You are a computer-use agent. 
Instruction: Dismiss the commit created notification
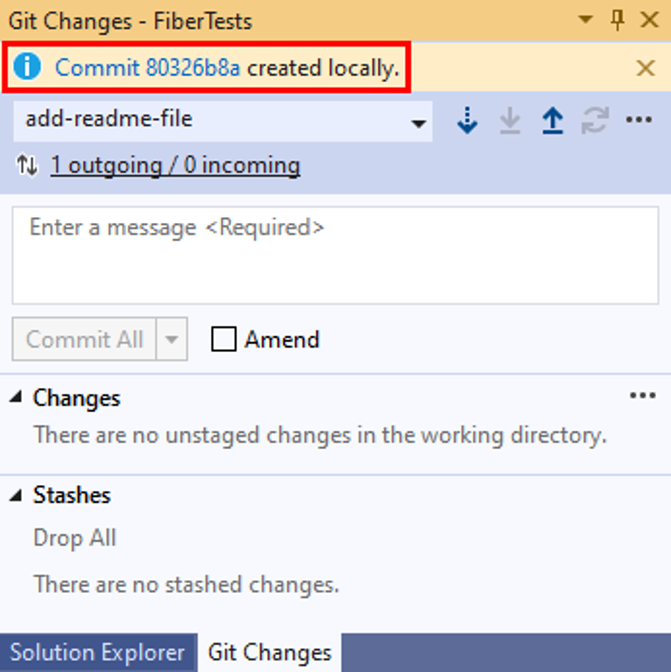(x=646, y=68)
